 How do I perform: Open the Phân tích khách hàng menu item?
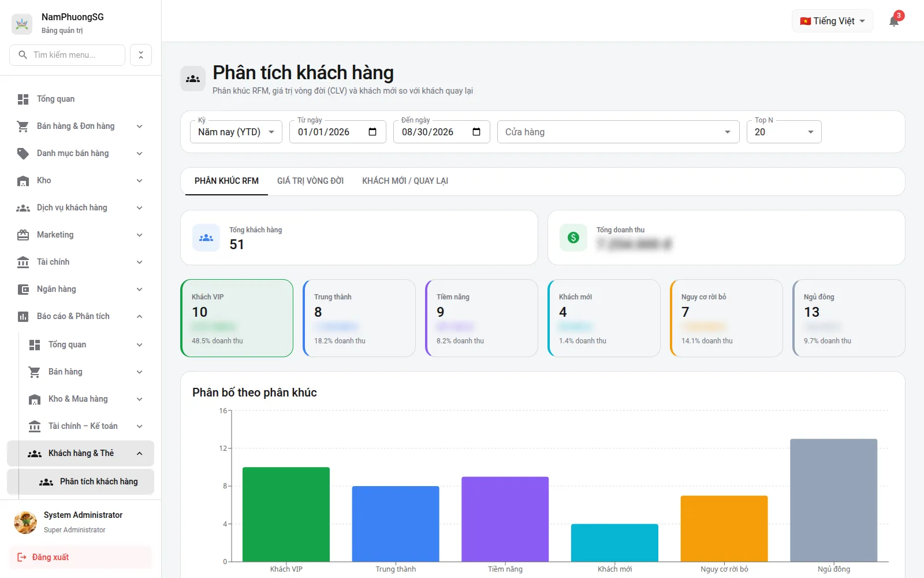(x=80, y=481)
